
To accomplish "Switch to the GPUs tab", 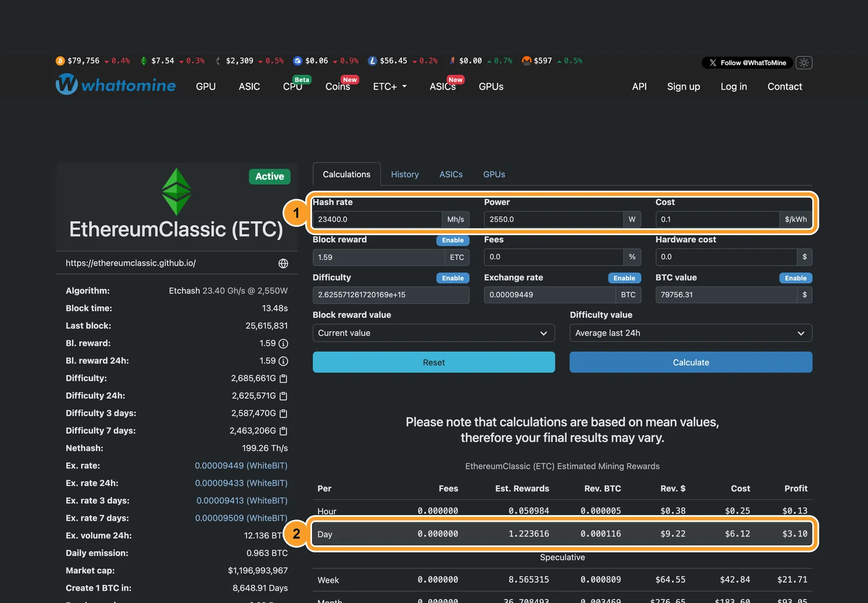I will coord(494,174).
